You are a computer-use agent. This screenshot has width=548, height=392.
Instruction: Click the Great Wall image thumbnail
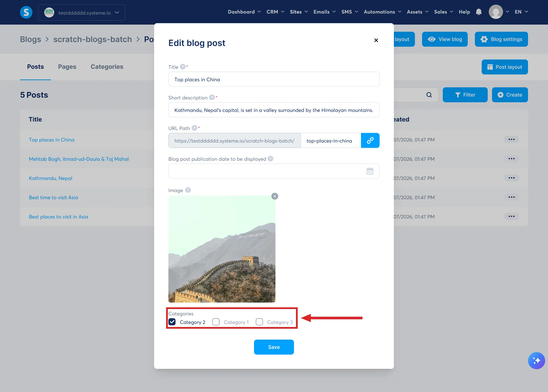(222, 249)
